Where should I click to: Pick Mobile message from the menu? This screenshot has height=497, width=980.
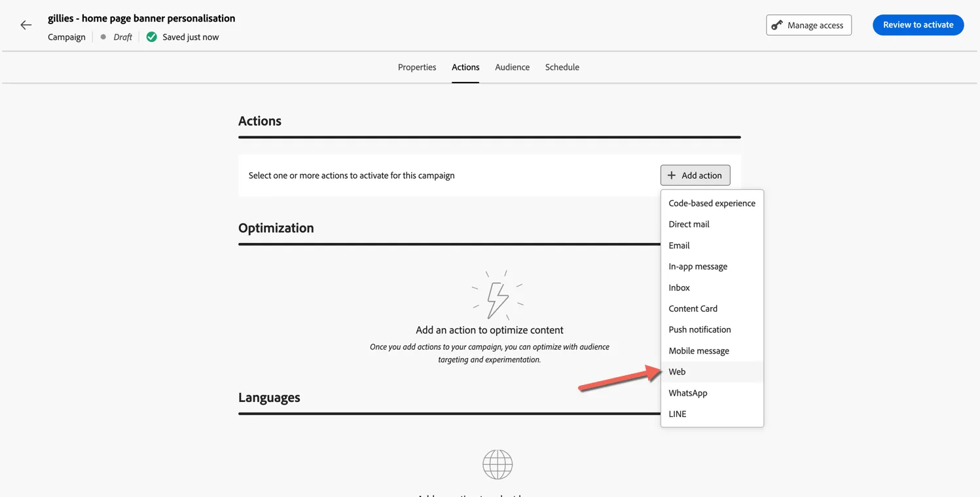tap(712, 351)
